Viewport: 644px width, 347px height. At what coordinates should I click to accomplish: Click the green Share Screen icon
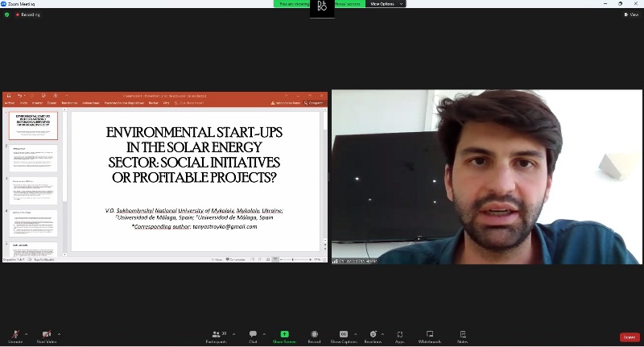[x=284, y=335]
